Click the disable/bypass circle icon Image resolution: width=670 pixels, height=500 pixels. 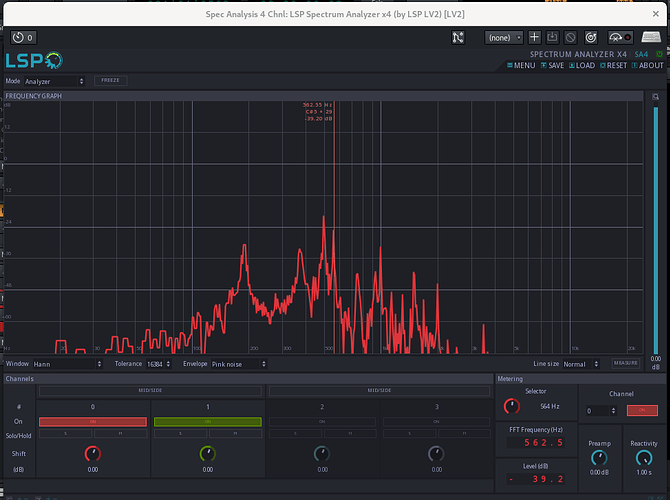[569, 37]
